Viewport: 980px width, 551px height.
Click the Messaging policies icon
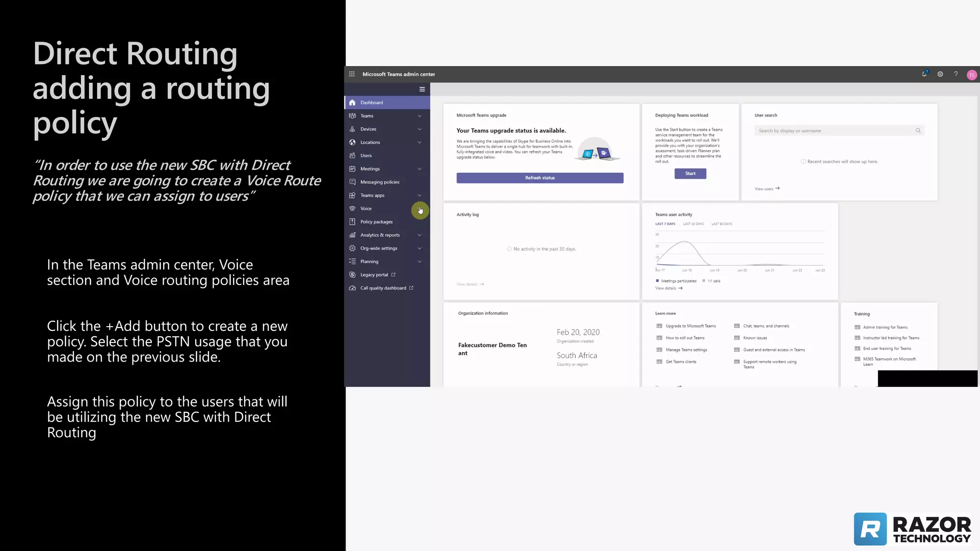tap(353, 182)
